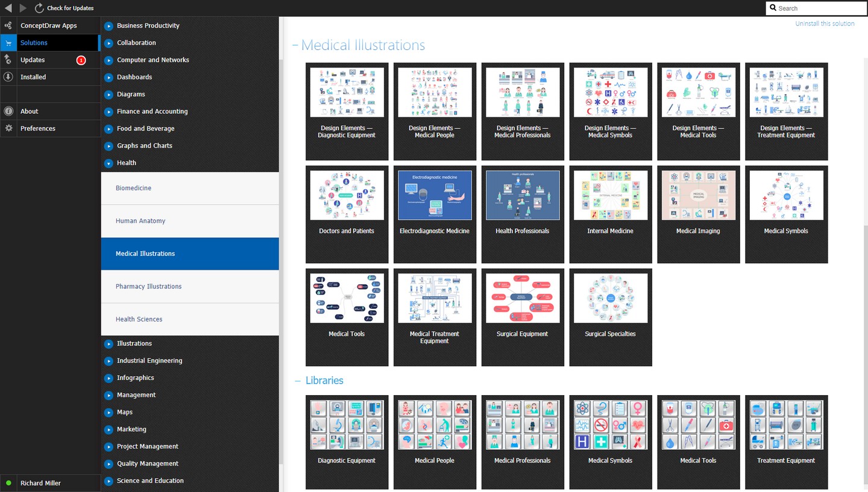This screenshot has width=868, height=492.
Task: Select the Health Sciences solution
Action: pos(190,319)
